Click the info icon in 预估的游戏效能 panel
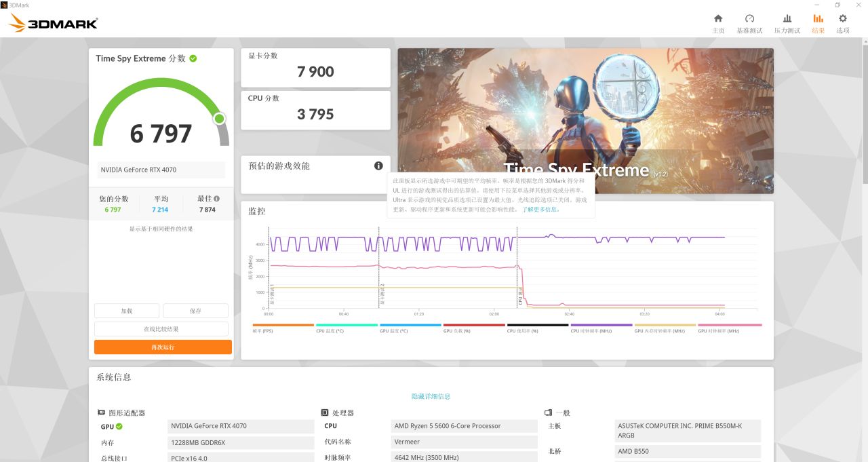 [378, 166]
